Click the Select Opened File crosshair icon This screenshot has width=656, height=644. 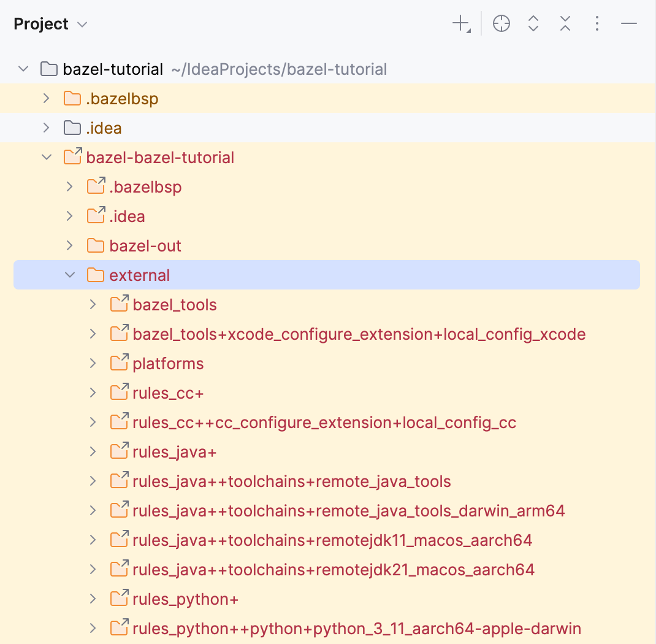click(501, 23)
